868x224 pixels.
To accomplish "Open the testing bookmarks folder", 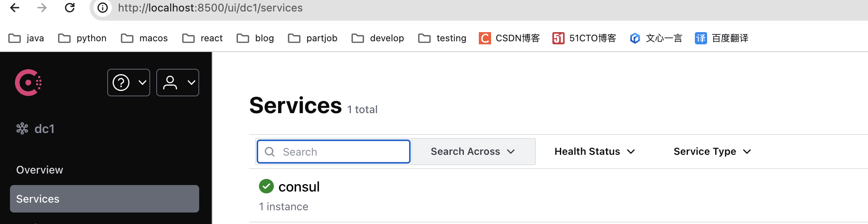I will point(442,38).
